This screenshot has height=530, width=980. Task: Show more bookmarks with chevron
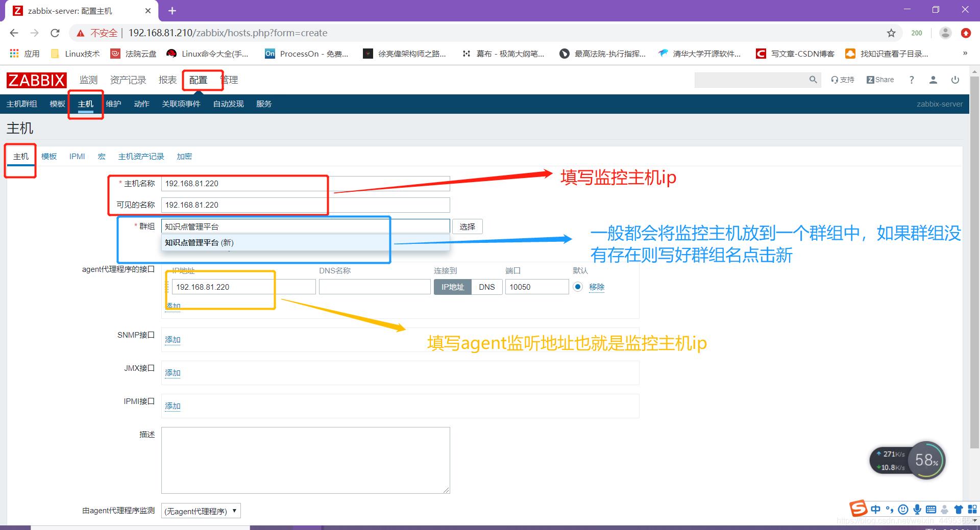pos(965,53)
